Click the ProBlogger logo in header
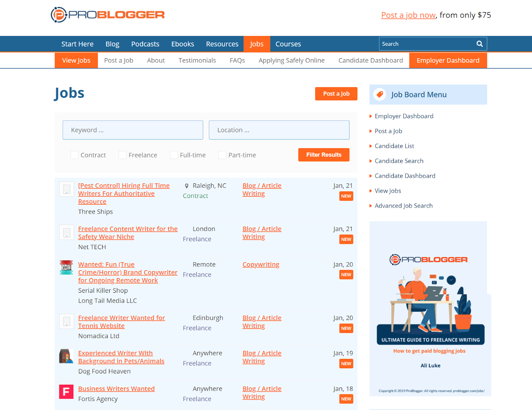 pyautogui.click(x=108, y=15)
